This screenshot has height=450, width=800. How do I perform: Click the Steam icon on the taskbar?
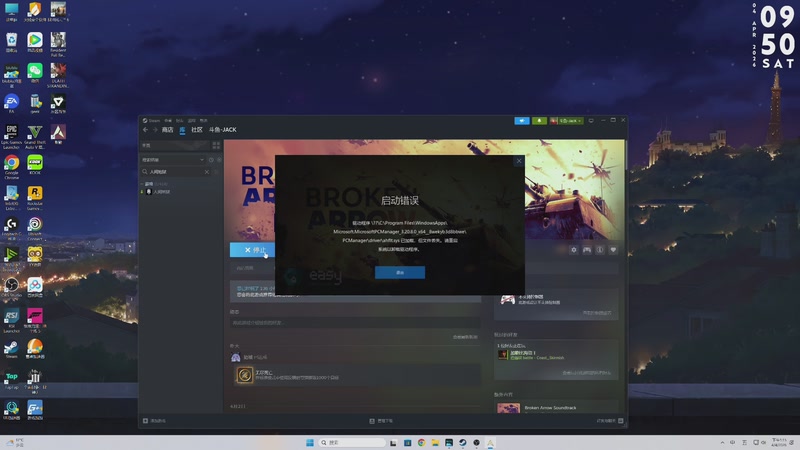coord(463,442)
